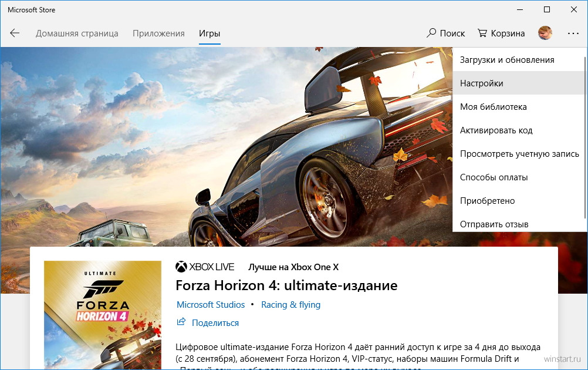Maximize the Microsoft Store window
This screenshot has height=370, width=588.
(x=547, y=10)
